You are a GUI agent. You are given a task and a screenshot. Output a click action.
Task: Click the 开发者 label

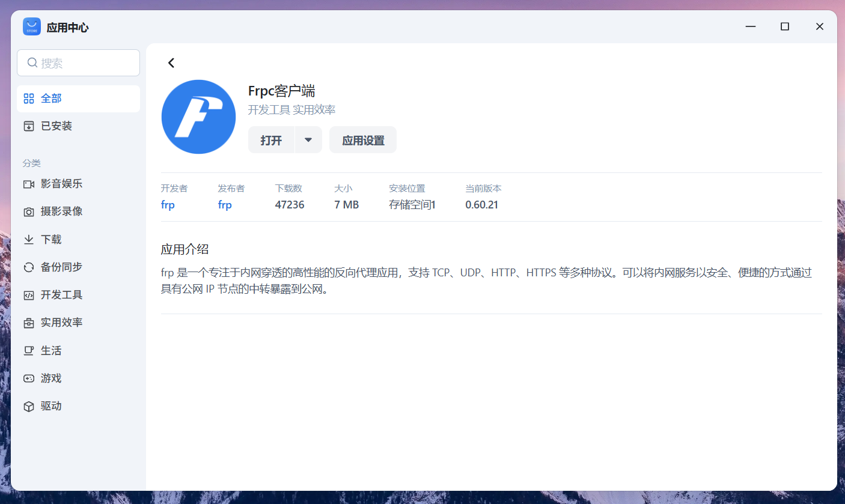174,189
